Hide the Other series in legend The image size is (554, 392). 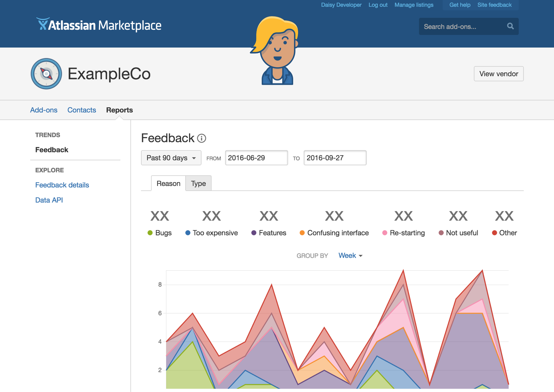coord(504,233)
